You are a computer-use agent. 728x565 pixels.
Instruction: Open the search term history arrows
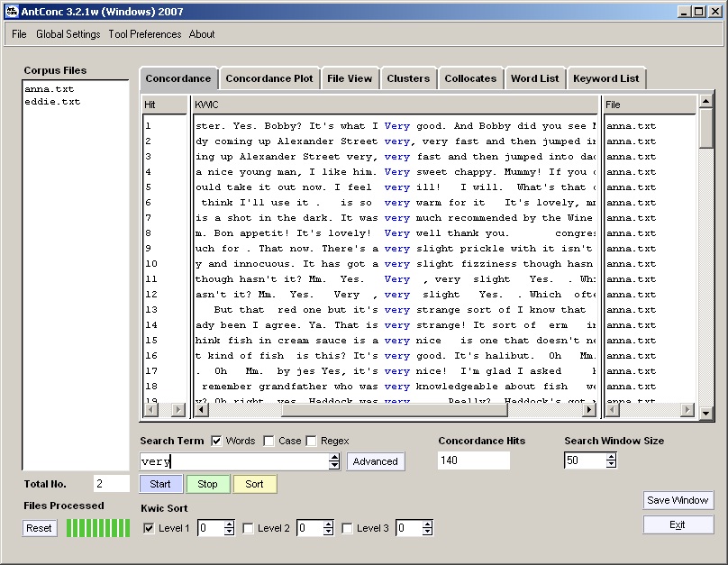tap(334, 461)
